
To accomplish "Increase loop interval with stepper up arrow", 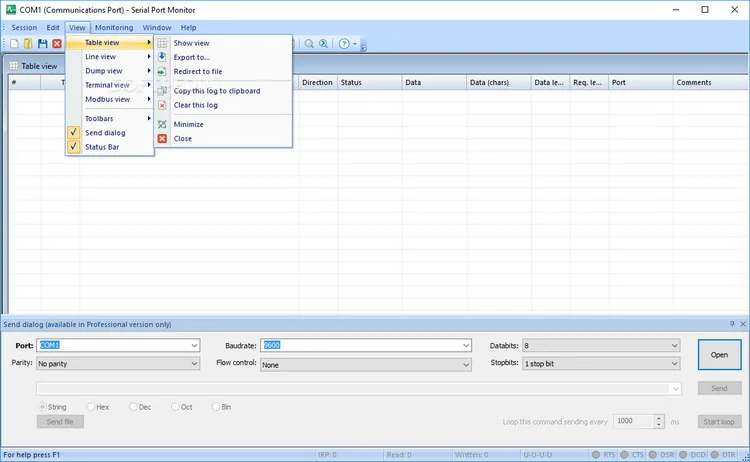I will pyautogui.click(x=659, y=418).
